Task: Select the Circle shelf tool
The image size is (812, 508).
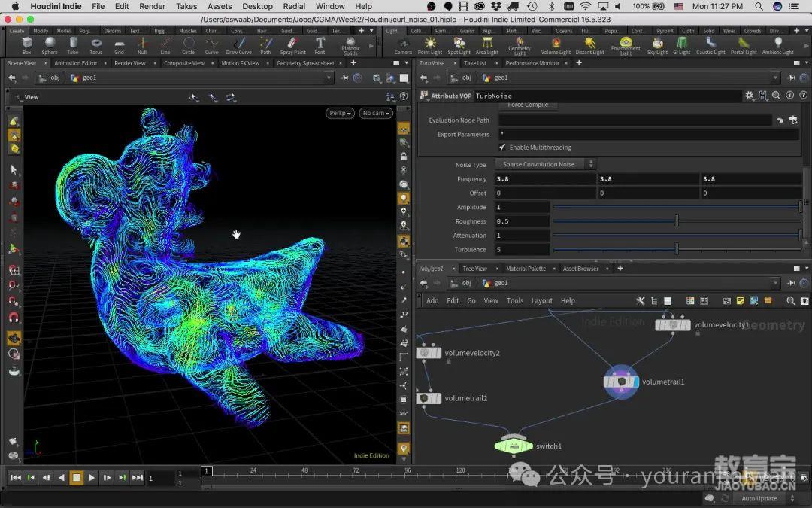Action: click(x=189, y=45)
